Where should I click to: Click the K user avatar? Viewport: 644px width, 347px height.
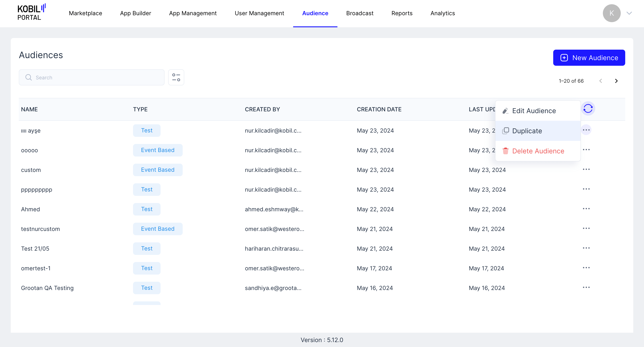[611, 13]
